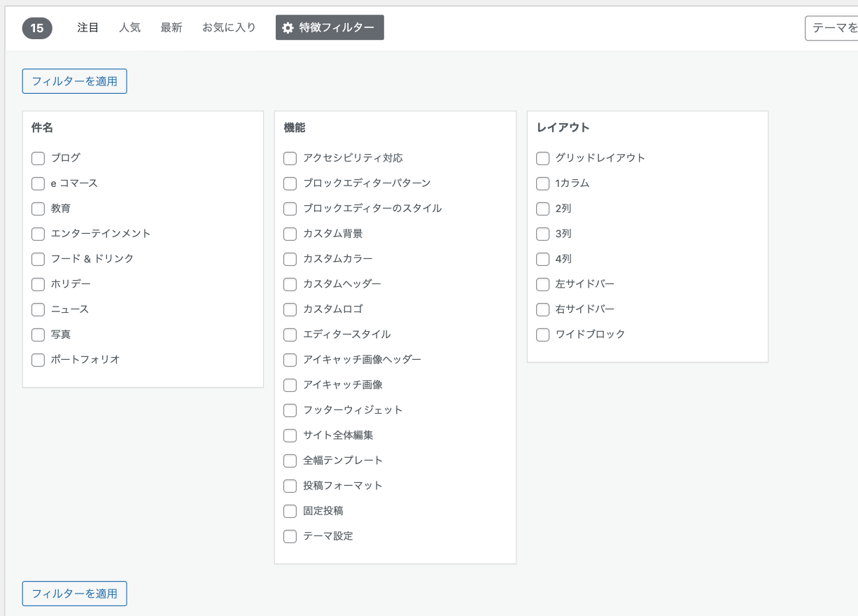This screenshot has height=616, width=858.
Task: Tick ブロックエディターのスタイル checkbox
Action: point(290,209)
